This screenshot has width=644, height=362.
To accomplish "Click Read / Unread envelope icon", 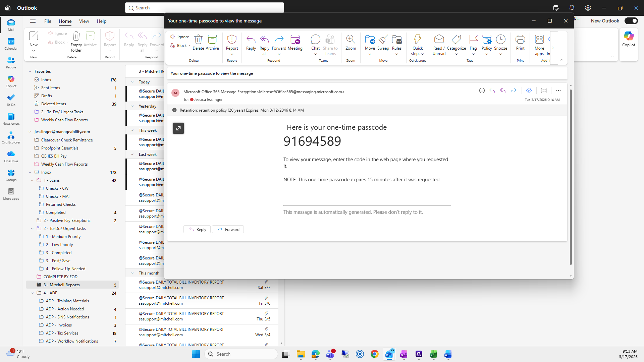I will 439,40.
